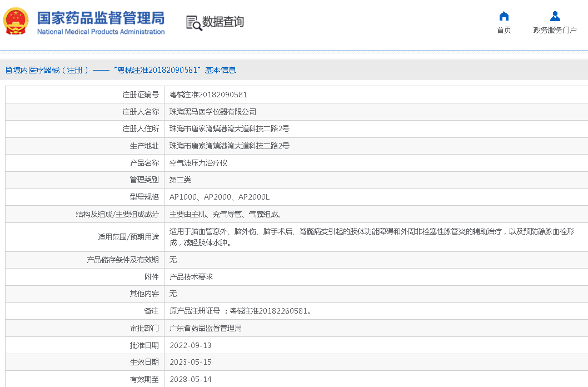Click the 国家药品监督管理局 site title
This screenshot has height=387, width=588.
coord(101,18)
